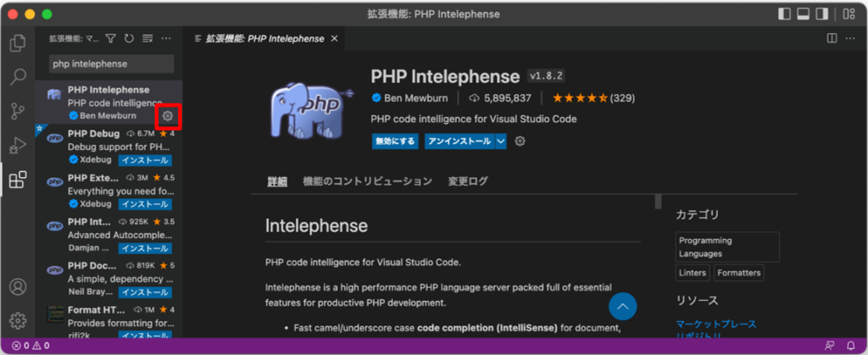Viewport: 868px width, 355px height.
Task: Open the マーケットプレース resource link
Action: [x=715, y=324]
